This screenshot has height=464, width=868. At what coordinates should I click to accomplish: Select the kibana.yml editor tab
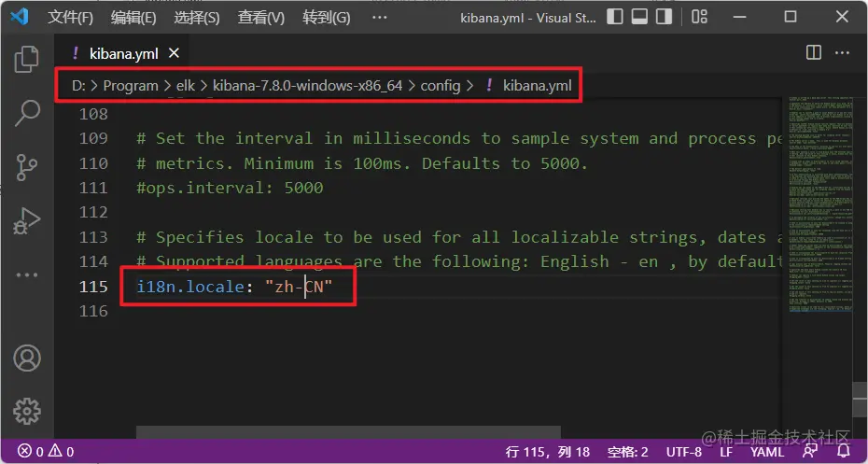click(x=123, y=53)
